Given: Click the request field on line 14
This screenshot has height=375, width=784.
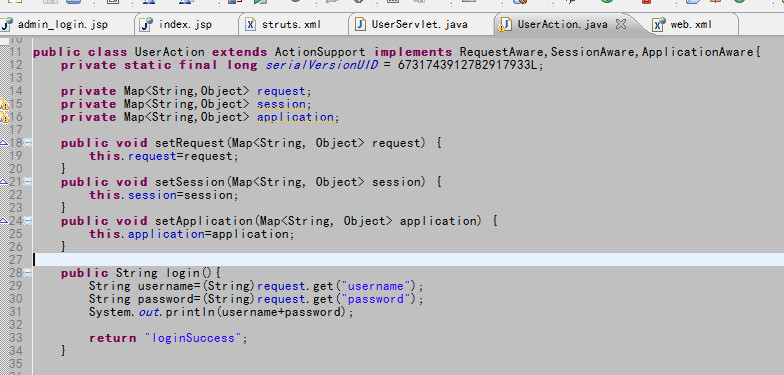Looking at the screenshot, I should click(282, 91).
